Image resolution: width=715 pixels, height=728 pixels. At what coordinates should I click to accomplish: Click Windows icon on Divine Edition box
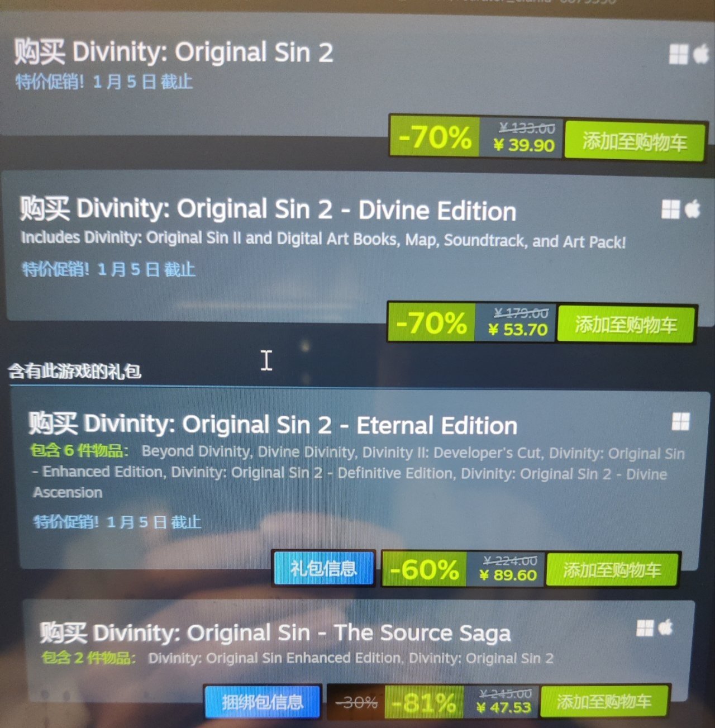pos(670,210)
